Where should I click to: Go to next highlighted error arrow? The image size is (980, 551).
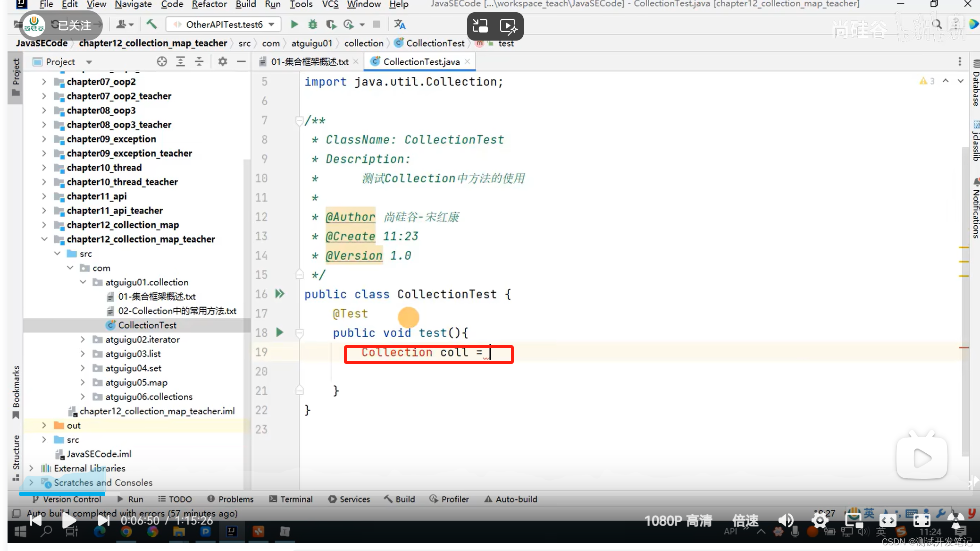(x=960, y=81)
